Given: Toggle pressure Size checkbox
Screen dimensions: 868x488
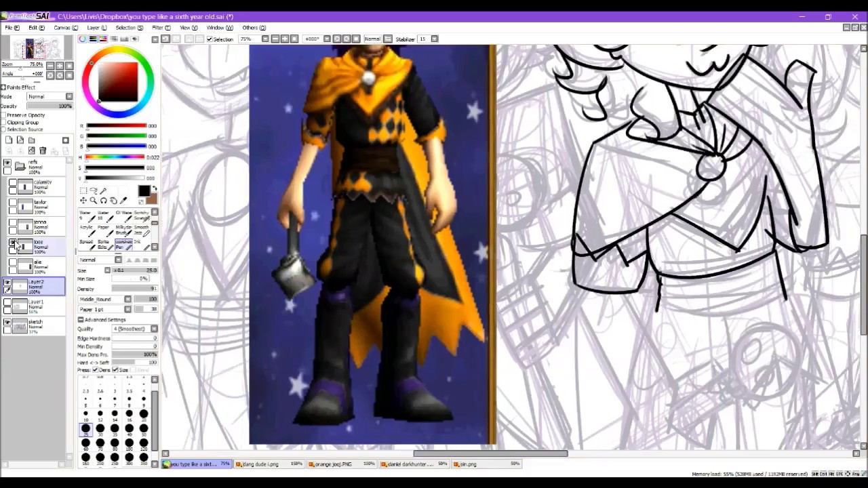Looking at the screenshot, I should tap(115, 370).
